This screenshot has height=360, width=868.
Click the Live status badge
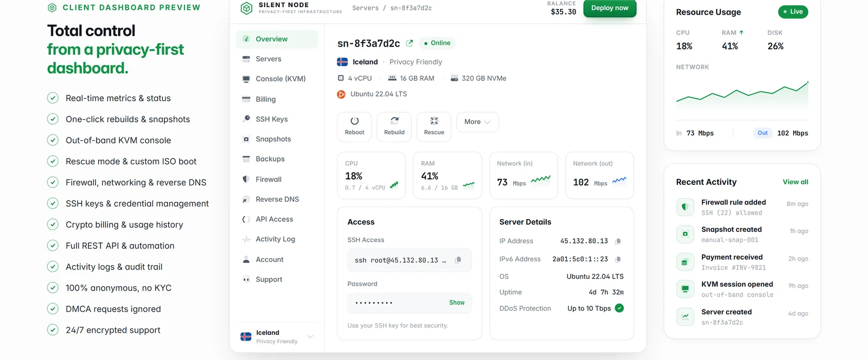793,12
